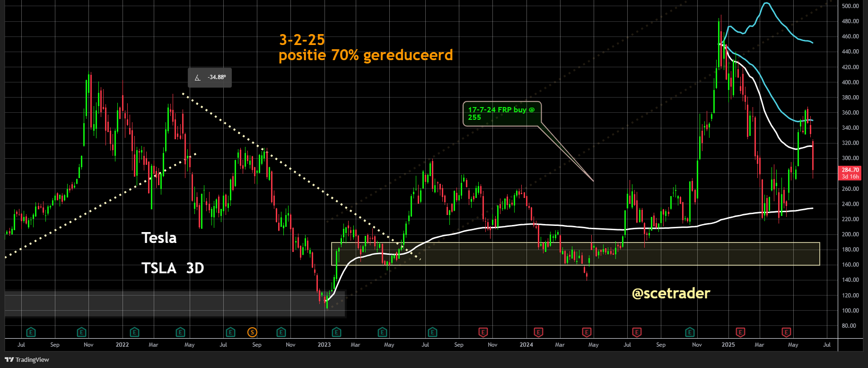This screenshot has height=368, width=868.
Task: Click the angle icon in the -34.88° label
Action: coord(198,77)
